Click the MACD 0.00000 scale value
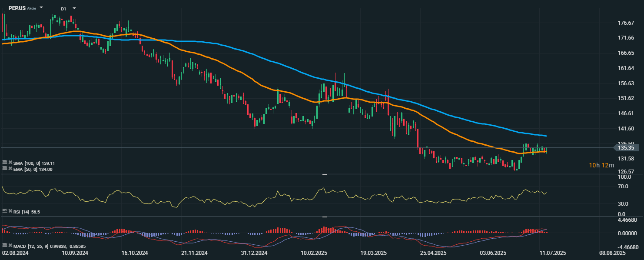Screen dimensions: 644x260 point(627,233)
